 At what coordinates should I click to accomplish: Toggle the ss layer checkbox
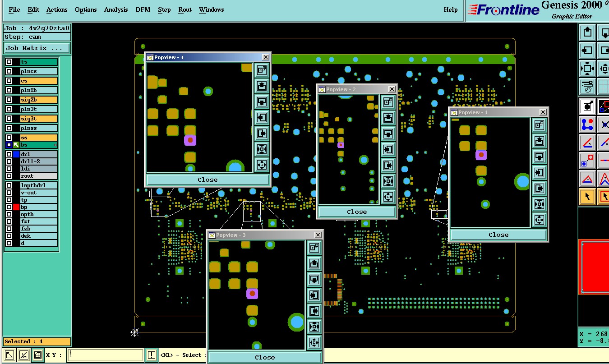click(9, 138)
